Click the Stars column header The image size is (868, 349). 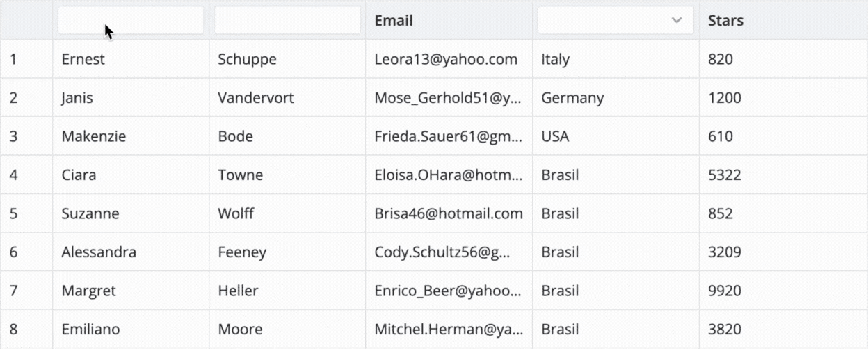(x=725, y=21)
